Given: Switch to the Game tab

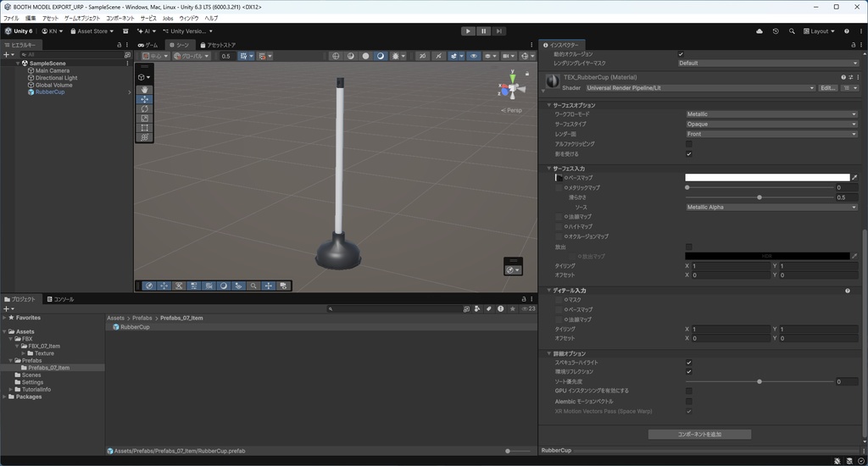Looking at the screenshot, I should point(147,45).
